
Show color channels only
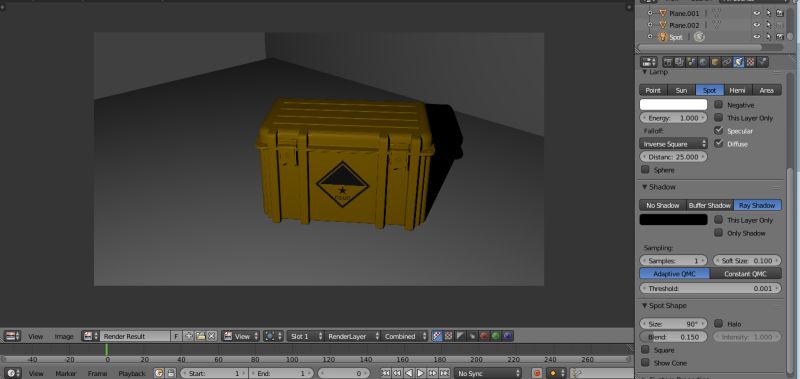[x=448, y=336]
